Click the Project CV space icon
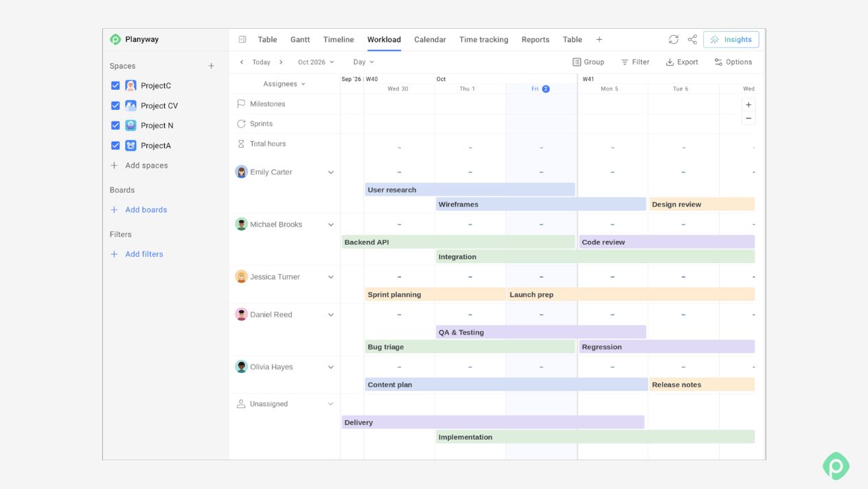The image size is (868, 489). (130, 106)
